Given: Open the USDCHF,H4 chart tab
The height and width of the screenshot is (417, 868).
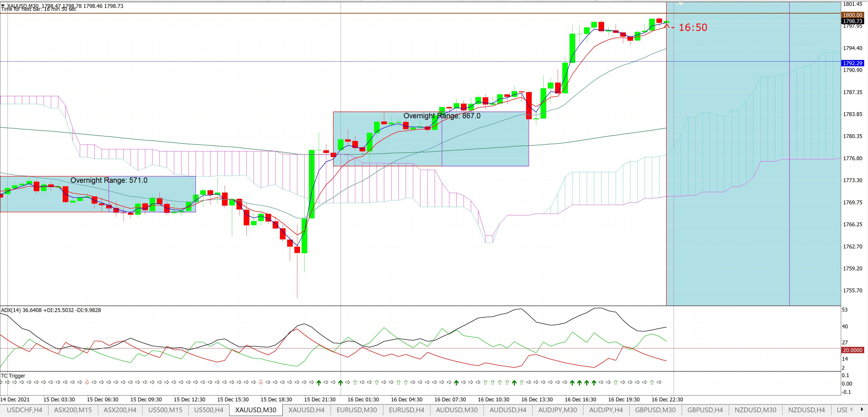Looking at the screenshot, I should tap(24, 410).
